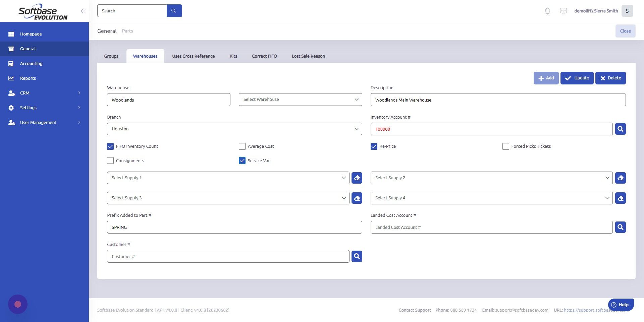
Task: Enable the Average Cost checkbox
Action: point(242,146)
